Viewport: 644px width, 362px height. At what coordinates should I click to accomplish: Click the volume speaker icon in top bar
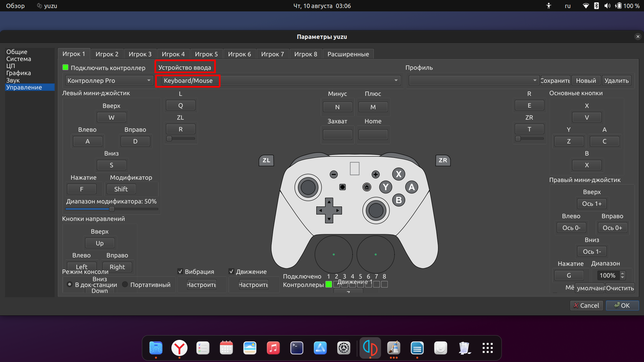(607, 6)
